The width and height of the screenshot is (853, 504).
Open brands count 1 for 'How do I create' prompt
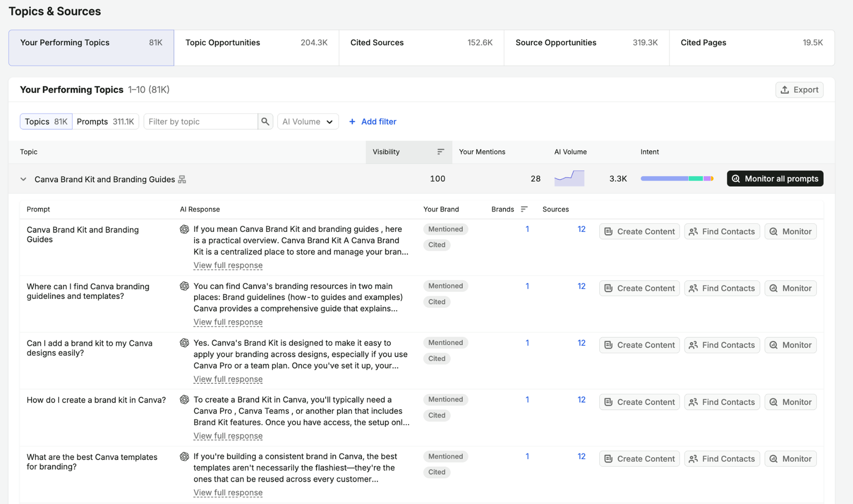[x=527, y=400]
